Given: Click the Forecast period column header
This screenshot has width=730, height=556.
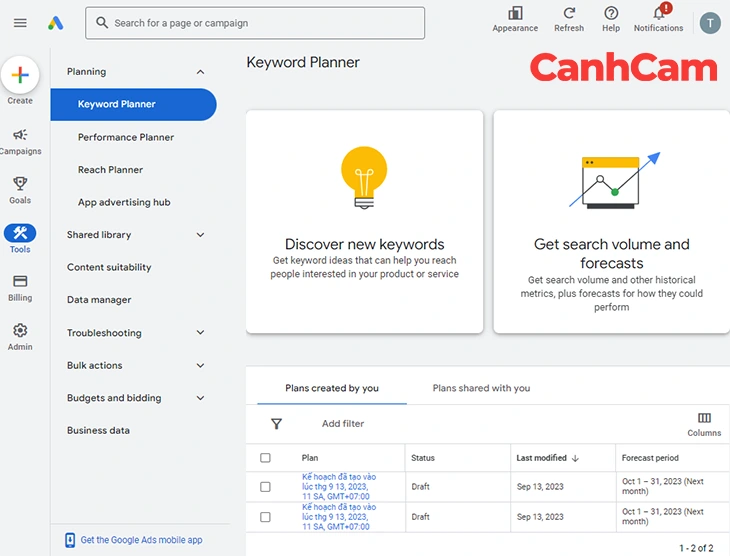Looking at the screenshot, I should [650, 458].
